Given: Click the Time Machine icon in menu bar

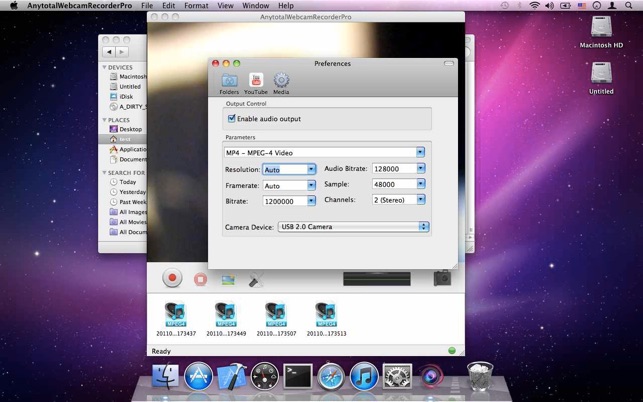Looking at the screenshot, I should [505, 6].
